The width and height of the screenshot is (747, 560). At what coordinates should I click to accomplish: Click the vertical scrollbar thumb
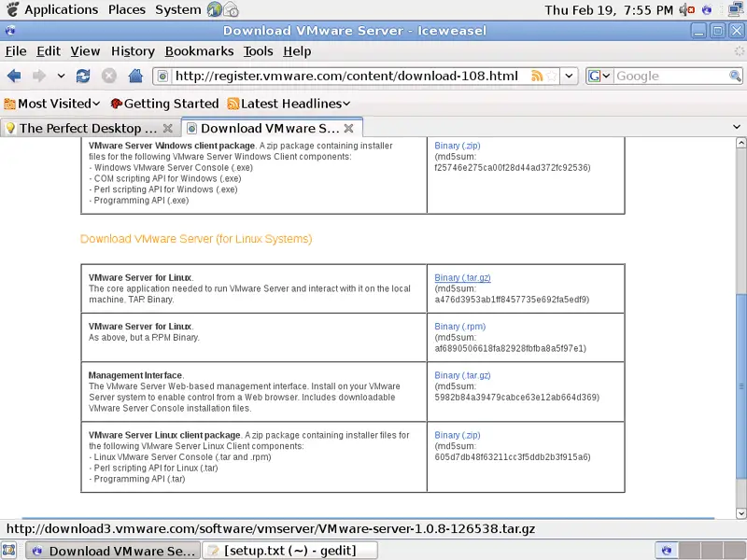740,386
